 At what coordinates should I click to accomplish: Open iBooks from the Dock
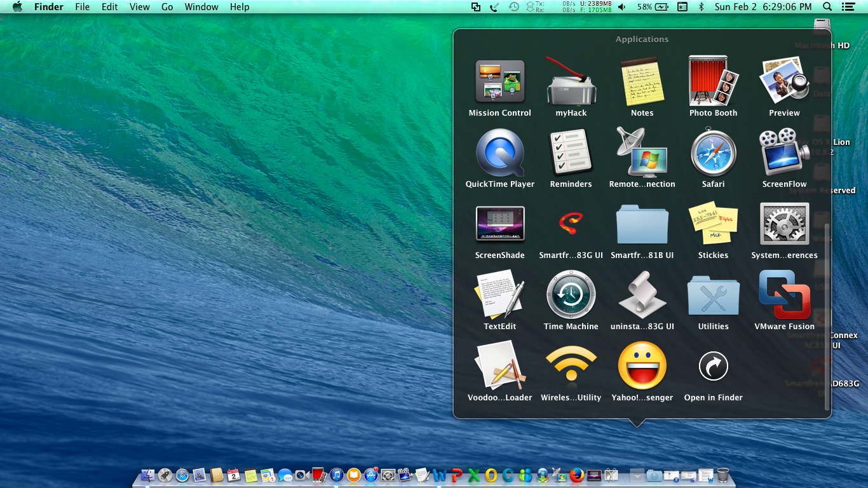coord(354,475)
